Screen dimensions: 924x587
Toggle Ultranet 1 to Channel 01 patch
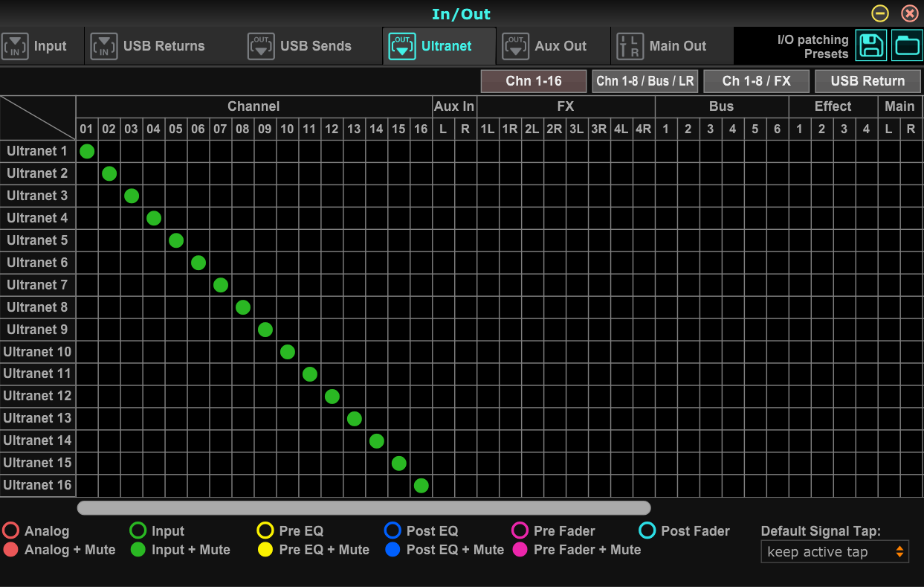coord(87,151)
